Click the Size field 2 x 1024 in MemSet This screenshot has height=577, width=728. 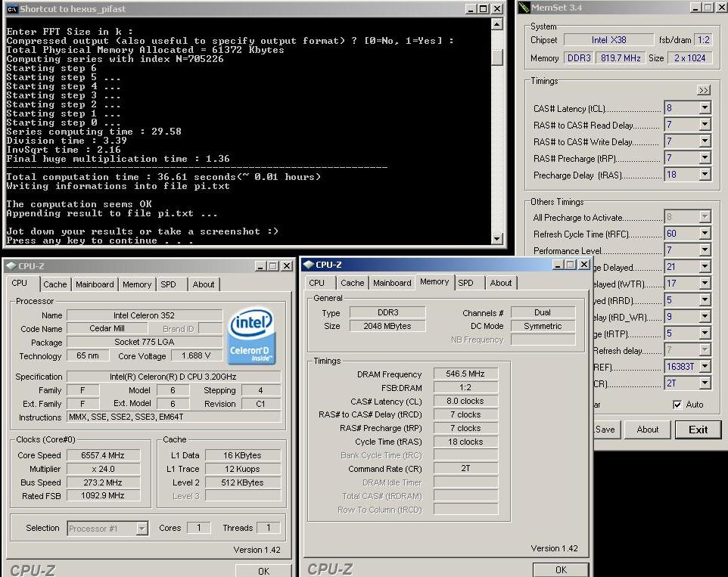pyautogui.click(x=690, y=58)
